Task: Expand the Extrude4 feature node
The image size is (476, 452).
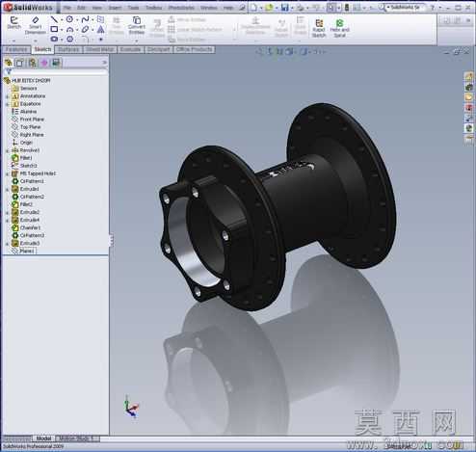Action: point(7,221)
